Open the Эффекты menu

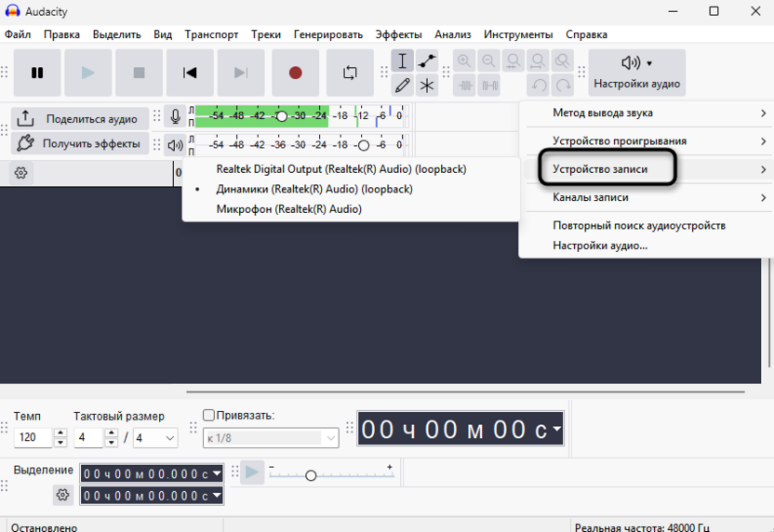click(x=398, y=34)
